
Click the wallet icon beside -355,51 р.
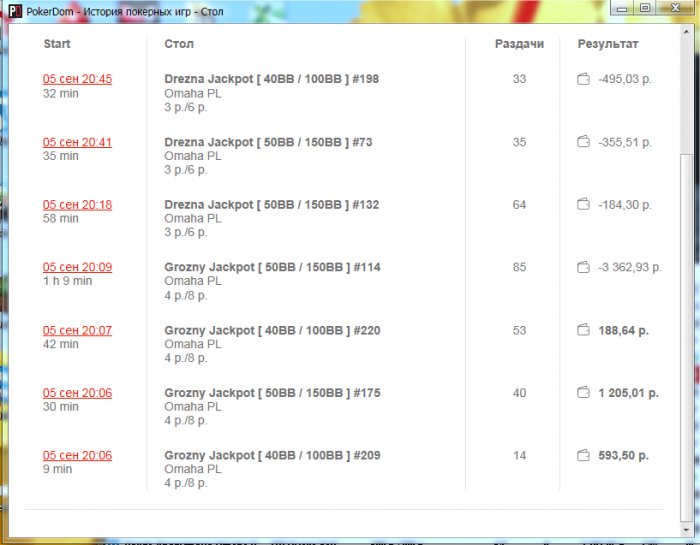point(583,142)
